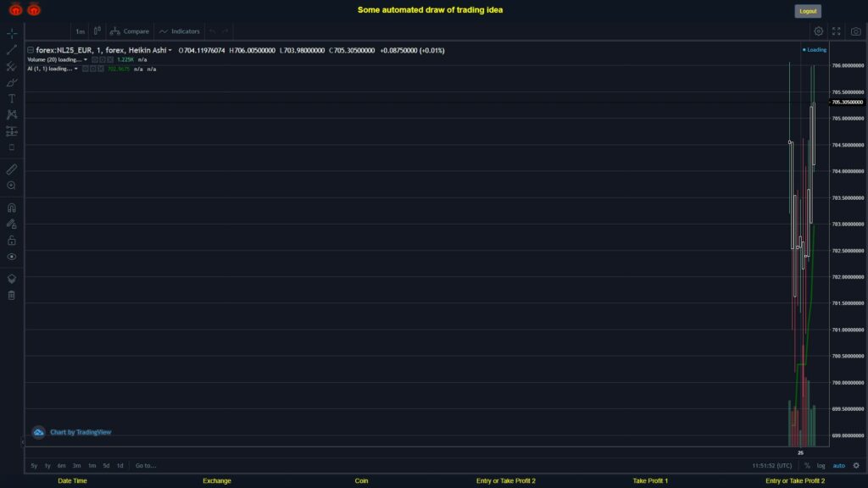Click the Coin column header
The height and width of the screenshot is (488, 868).
(361, 481)
